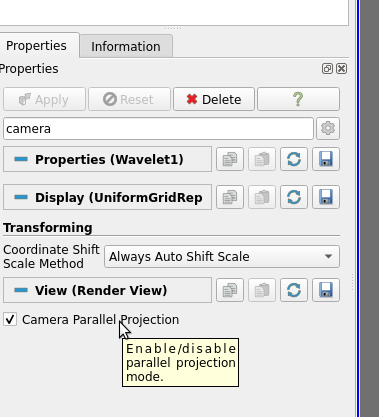Open Coordinate Shift Scale Method dropdown

pos(222,256)
